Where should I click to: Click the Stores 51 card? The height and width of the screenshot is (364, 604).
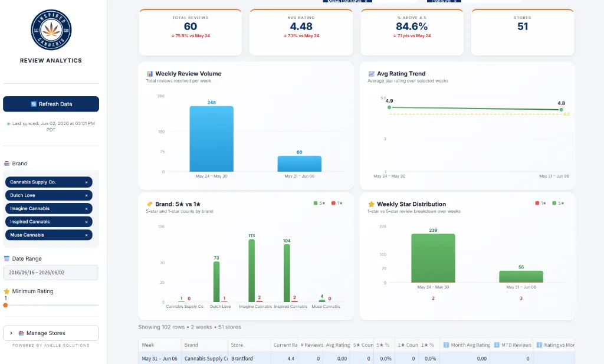tap(523, 32)
